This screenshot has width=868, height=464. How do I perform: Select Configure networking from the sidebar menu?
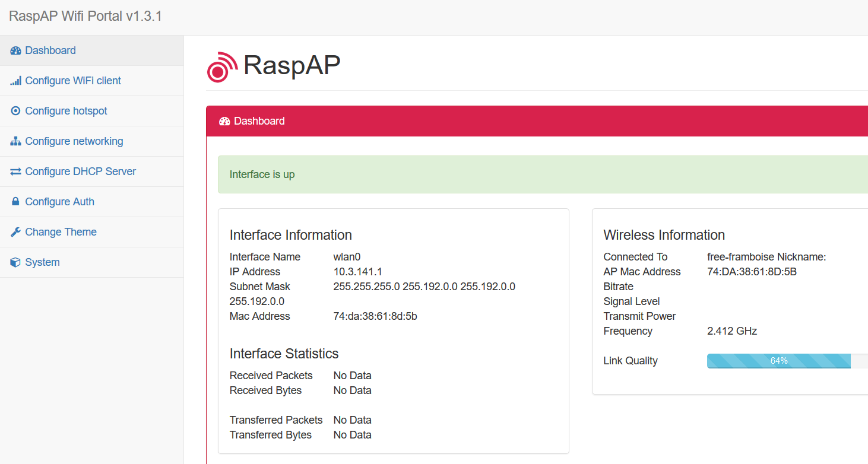74,141
